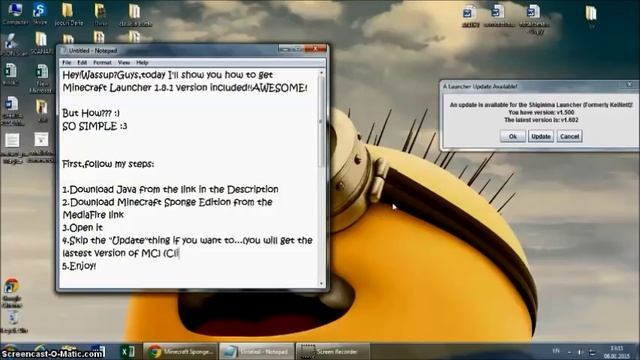Click the line starting 'Hey!Wassup?Guys,today'
The height and width of the screenshot is (360, 640).
pyautogui.click(x=168, y=75)
